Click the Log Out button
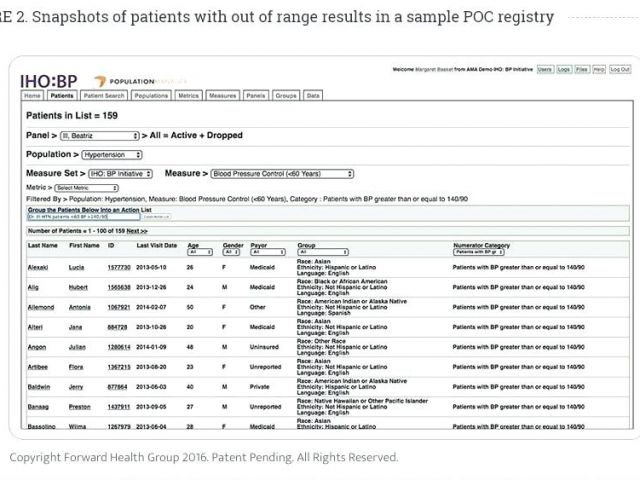The image size is (640, 480). click(x=620, y=69)
